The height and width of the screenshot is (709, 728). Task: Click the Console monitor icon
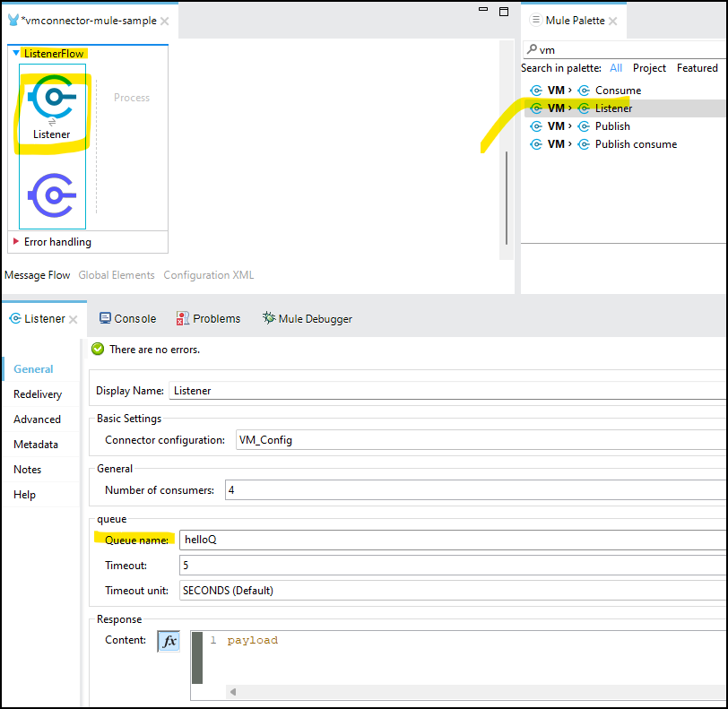[x=105, y=318]
